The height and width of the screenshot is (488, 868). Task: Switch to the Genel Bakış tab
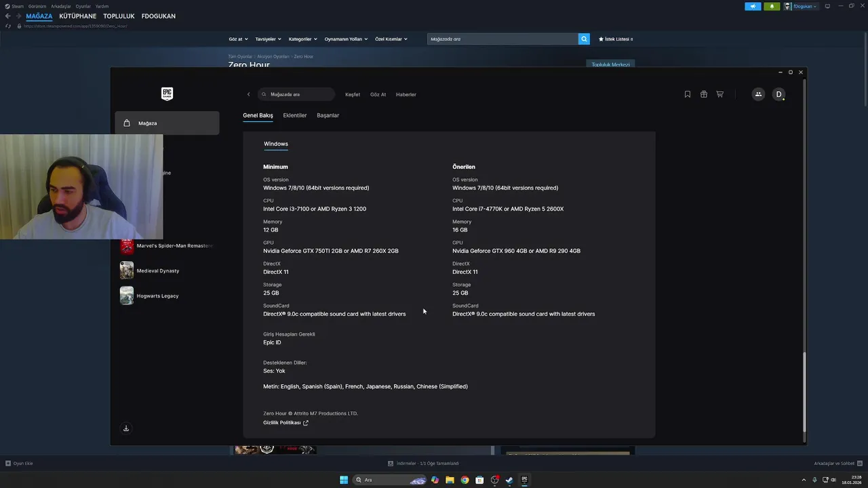258,115
